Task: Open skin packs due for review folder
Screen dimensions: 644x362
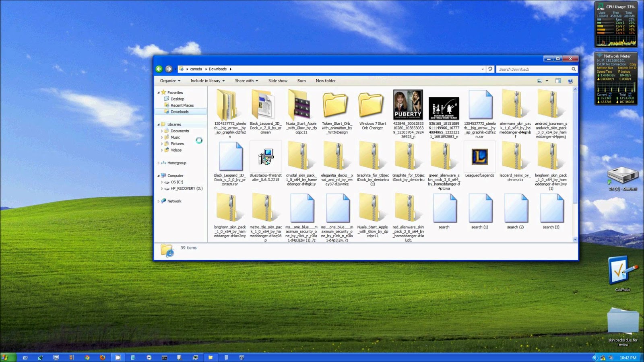Action: (623, 327)
